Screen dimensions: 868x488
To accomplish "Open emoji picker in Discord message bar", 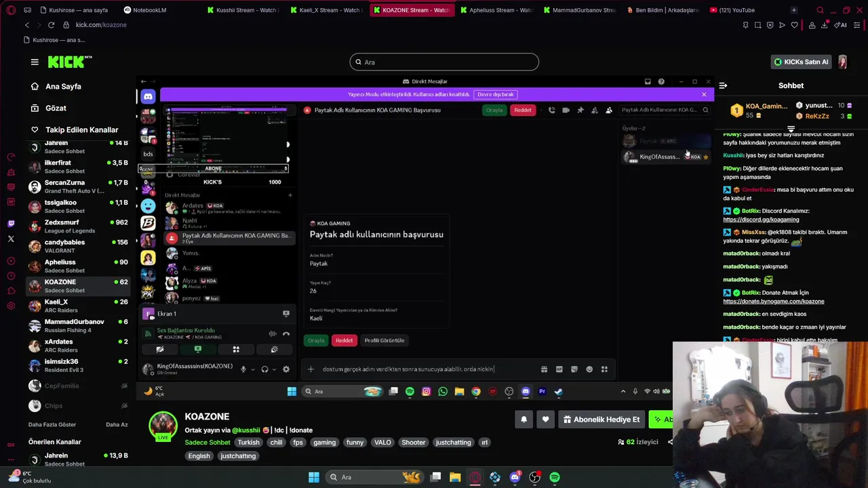I will [589, 369].
